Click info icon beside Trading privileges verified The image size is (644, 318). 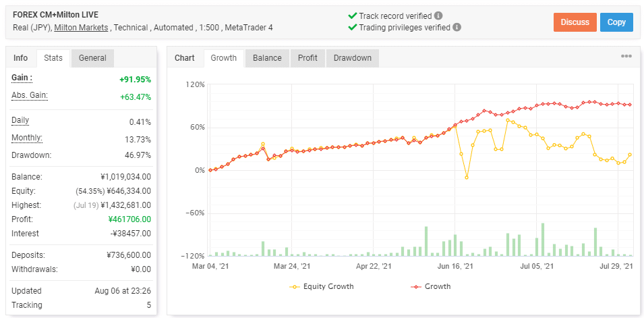tap(457, 28)
